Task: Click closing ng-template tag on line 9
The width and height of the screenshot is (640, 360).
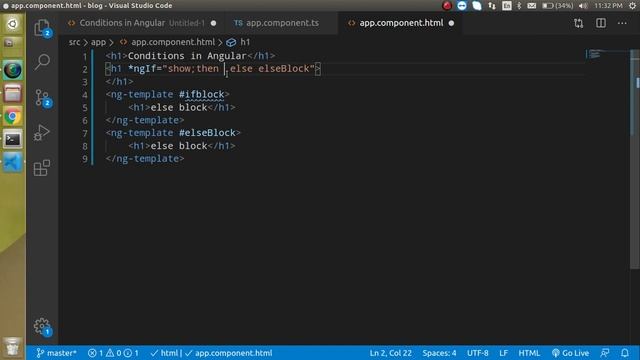Action: tap(145, 159)
